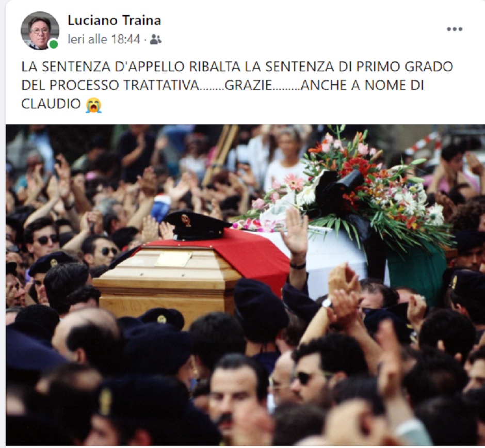Viewport: 485px width, 448px height.
Task: Click the friends audience icon
Action: pyautogui.click(x=156, y=39)
